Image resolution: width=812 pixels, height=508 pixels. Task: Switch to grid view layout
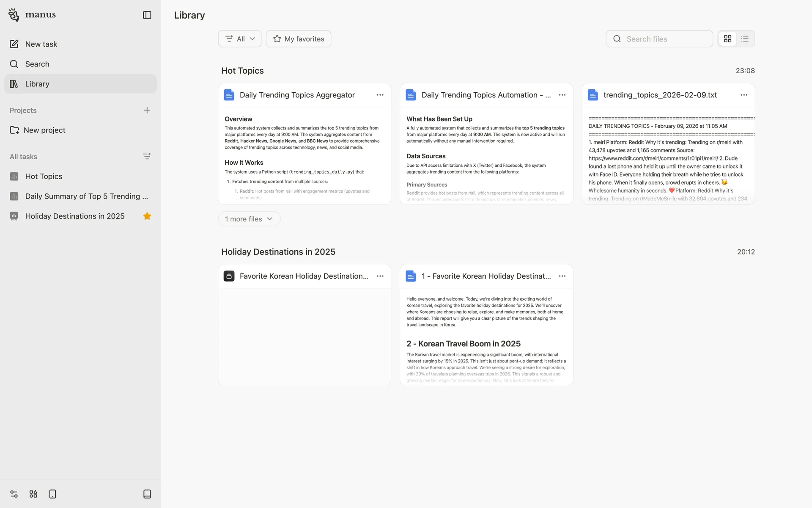pos(727,39)
